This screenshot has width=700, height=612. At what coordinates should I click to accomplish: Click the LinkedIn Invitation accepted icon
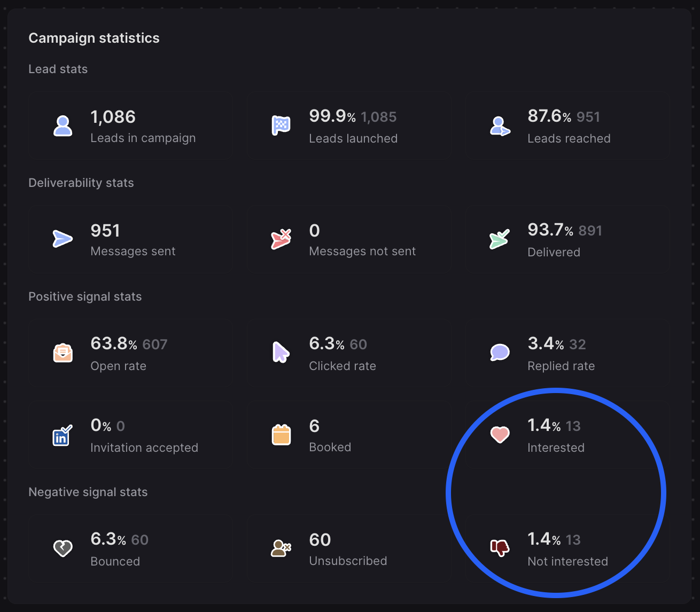click(x=62, y=435)
